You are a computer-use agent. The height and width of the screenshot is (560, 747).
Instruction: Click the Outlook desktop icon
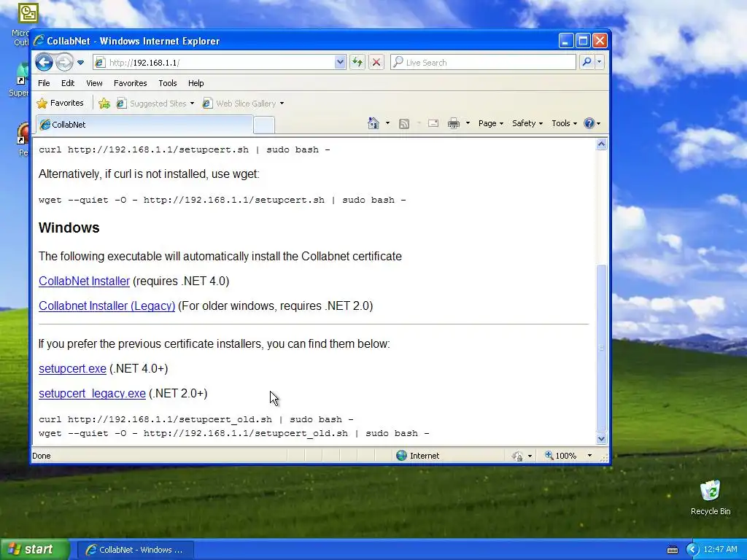(x=28, y=13)
